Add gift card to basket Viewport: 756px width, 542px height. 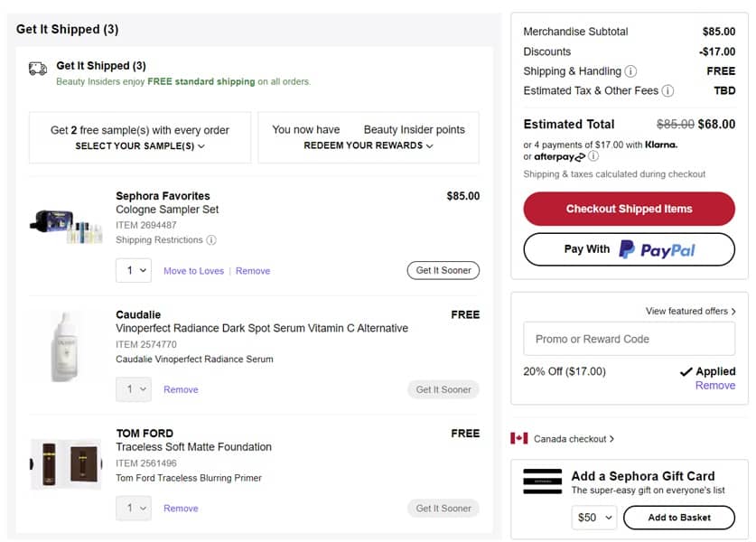click(678, 518)
